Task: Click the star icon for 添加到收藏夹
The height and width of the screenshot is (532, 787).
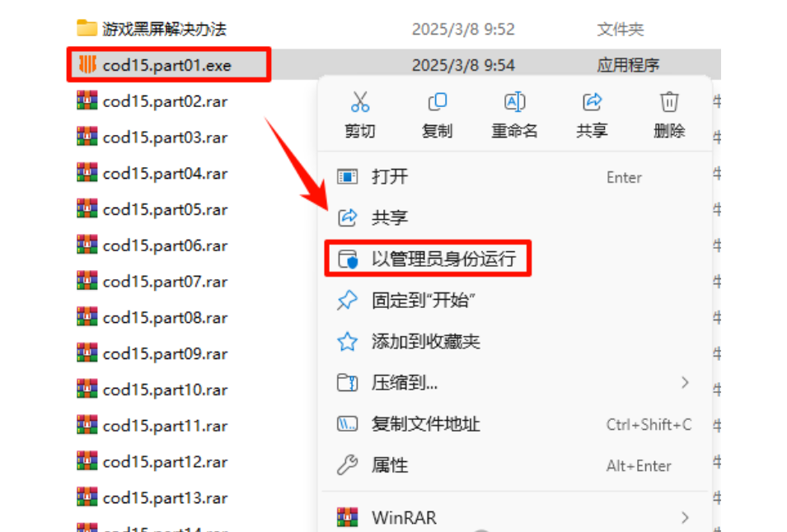Action: (x=347, y=342)
